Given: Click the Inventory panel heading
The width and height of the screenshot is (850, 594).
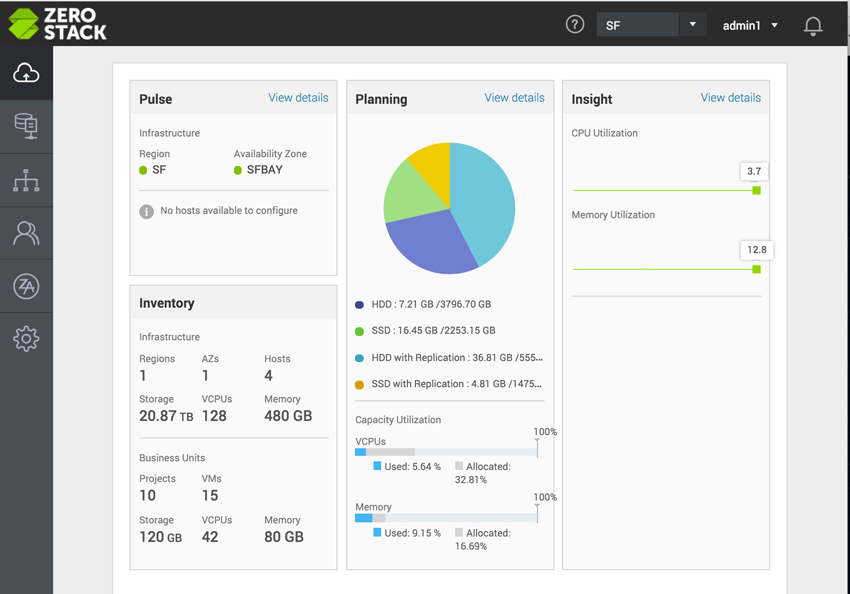Looking at the screenshot, I should (x=166, y=303).
